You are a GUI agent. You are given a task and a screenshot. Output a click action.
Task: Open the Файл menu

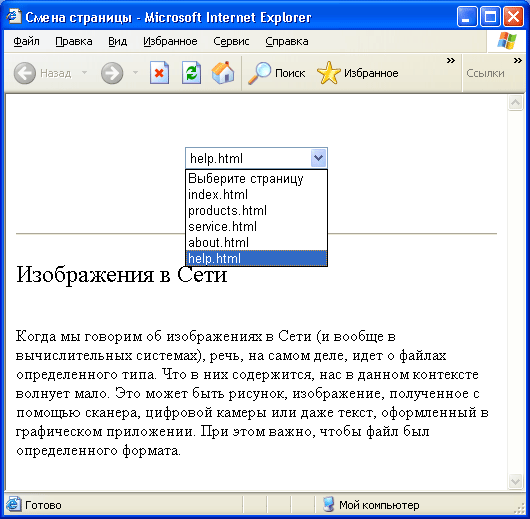click(x=26, y=41)
